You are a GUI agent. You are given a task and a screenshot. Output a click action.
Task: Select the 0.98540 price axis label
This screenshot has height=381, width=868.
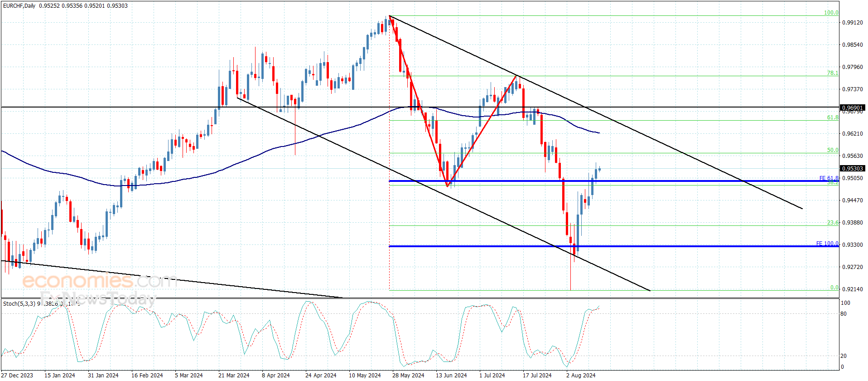tap(852, 44)
